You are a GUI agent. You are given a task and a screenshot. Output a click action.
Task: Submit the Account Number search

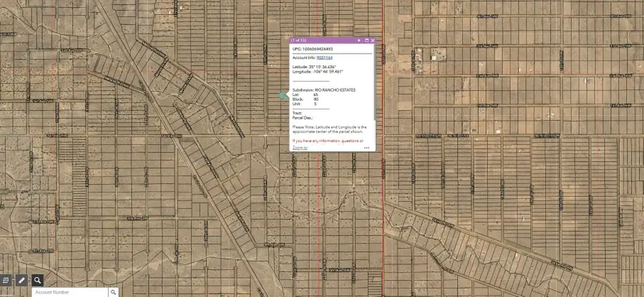[113, 292]
